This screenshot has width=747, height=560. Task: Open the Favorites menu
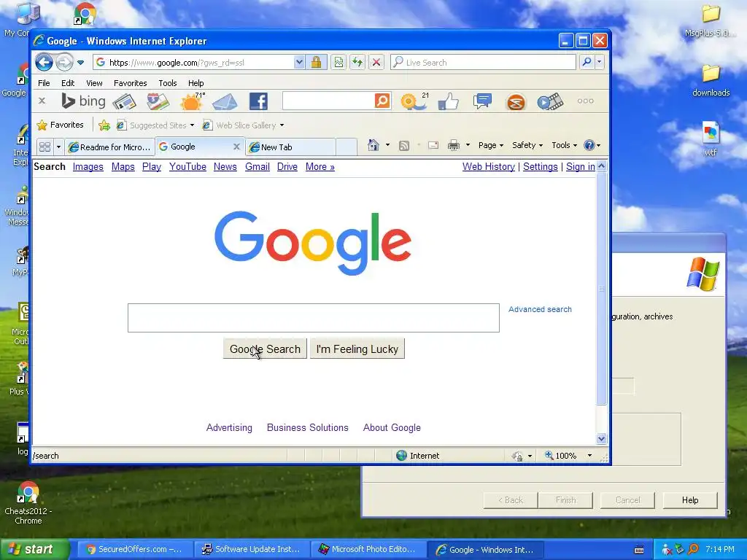[x=130, y=83]
